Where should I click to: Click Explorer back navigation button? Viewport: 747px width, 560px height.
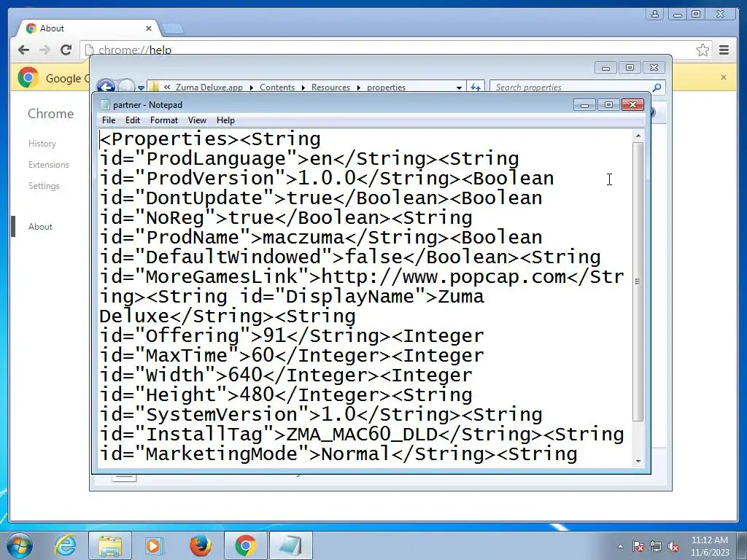[106, 87]
